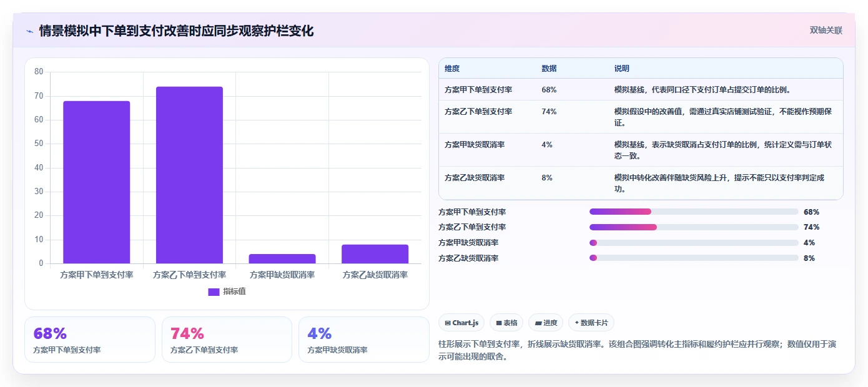The image size is (868, 387).
Task: Select the 方案乙下单到支付率 table row name
Action: coord(478,112)
